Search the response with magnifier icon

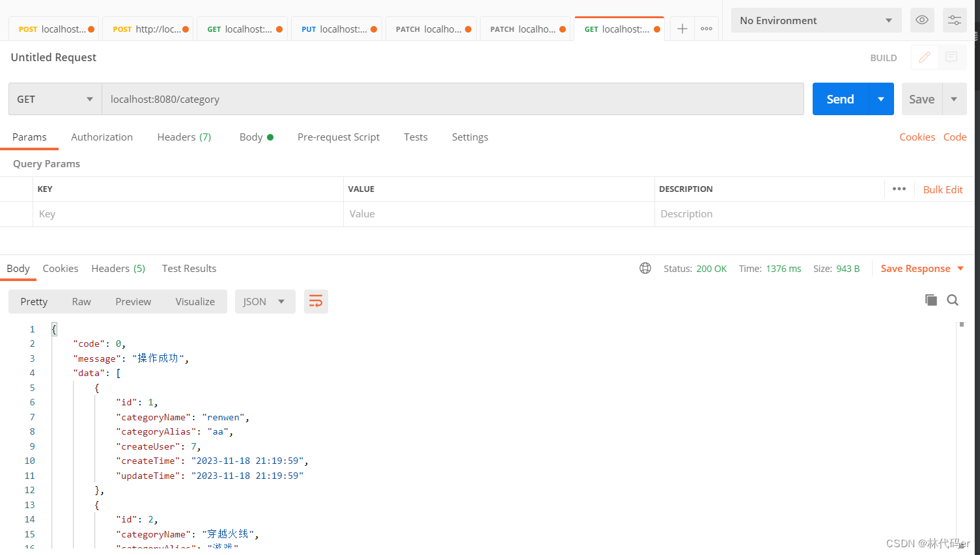953,300
